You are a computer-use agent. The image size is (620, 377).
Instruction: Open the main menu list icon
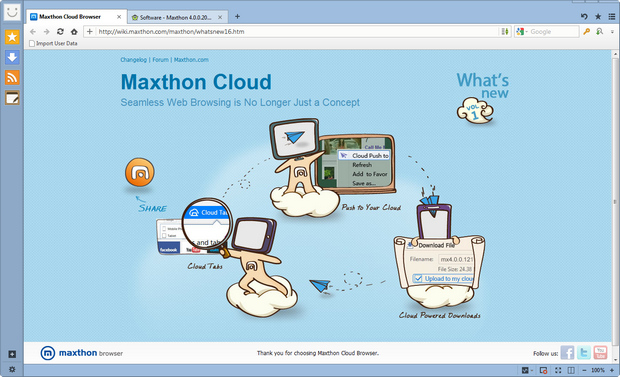[x=612, y=16]
